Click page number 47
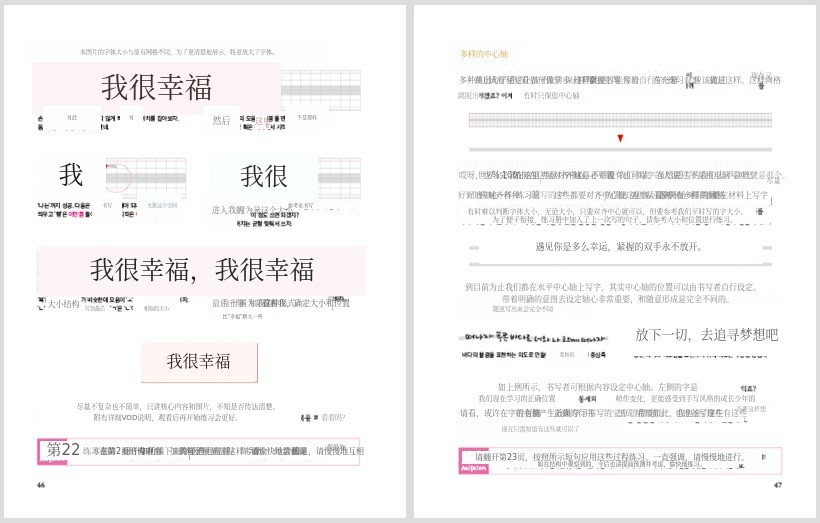Viewport: 820px width, 523px height. tap(777, 485)
